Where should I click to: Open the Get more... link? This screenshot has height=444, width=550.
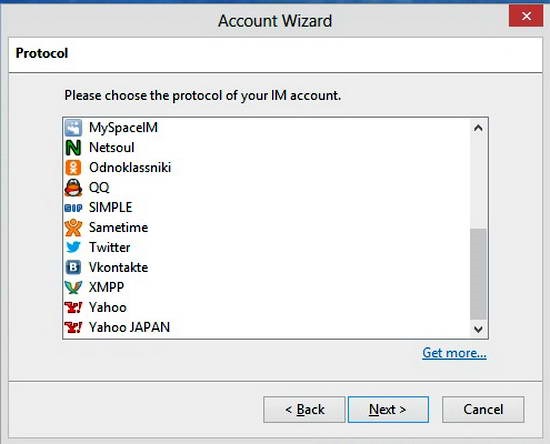(454, 353)
